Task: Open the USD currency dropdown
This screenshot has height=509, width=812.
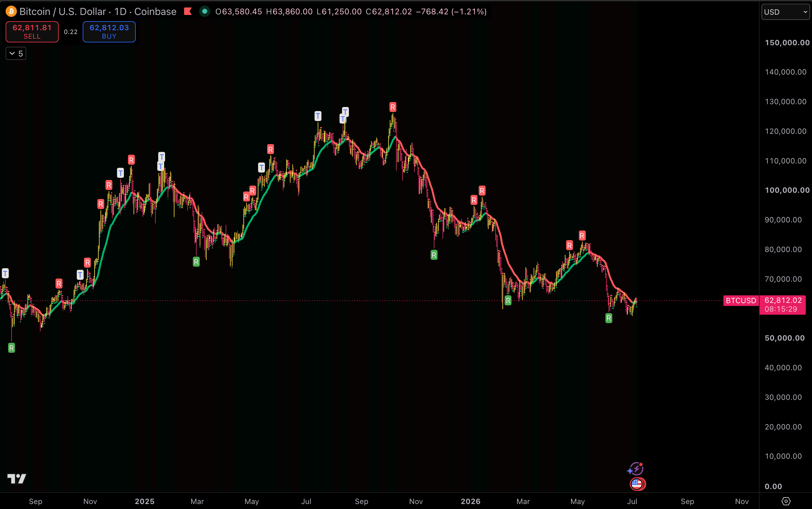Action: (785, 12)
